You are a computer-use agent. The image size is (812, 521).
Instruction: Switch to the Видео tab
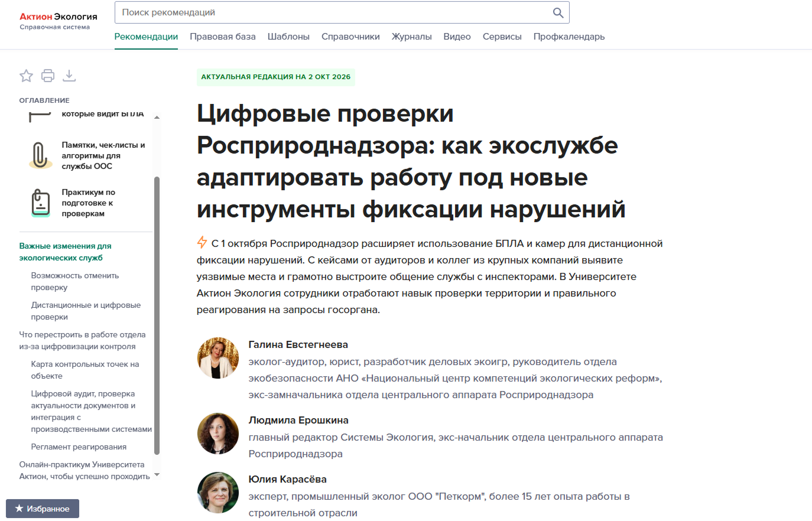(x=457, y=37)
